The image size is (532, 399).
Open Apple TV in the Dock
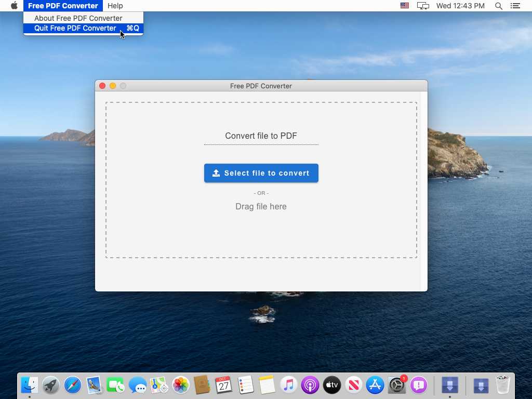point(331,385)
